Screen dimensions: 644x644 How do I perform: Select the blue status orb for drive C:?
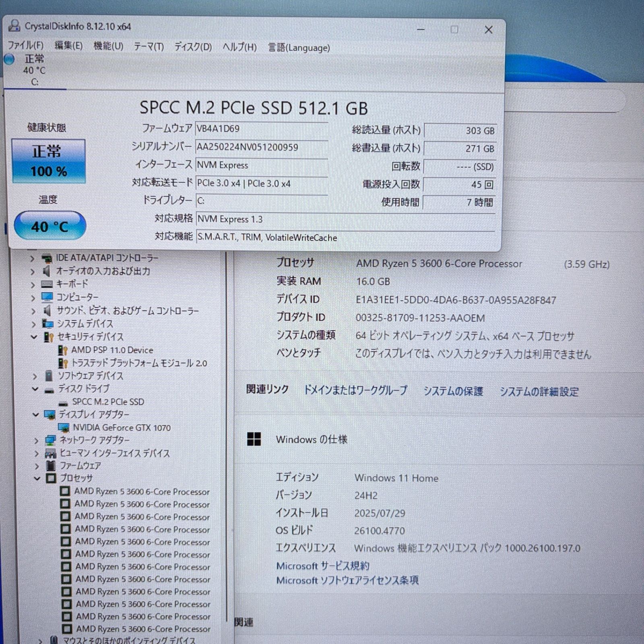[9, 59]
